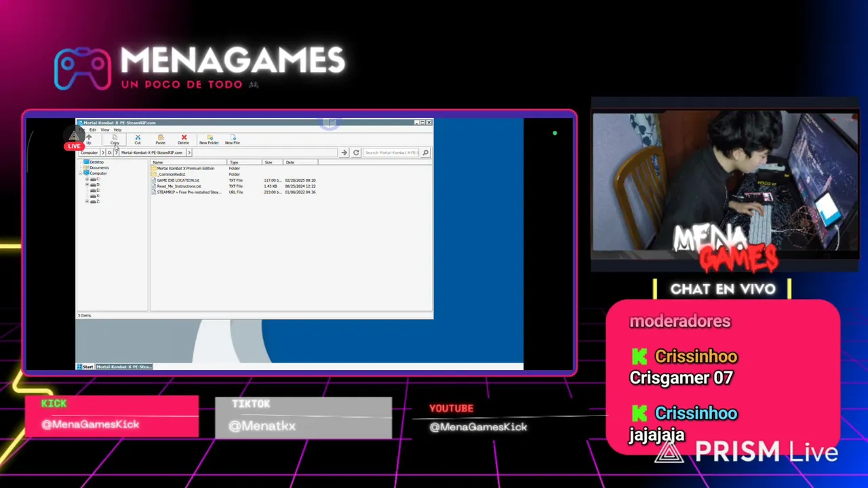Click the Go arrow beside address bar
Screen dimensions: 868x488
point(344,152)
